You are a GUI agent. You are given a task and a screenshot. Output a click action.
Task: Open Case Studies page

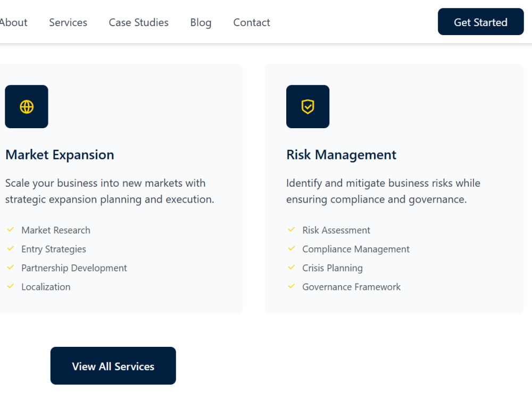pyautogui.click(x=138, y=22)
